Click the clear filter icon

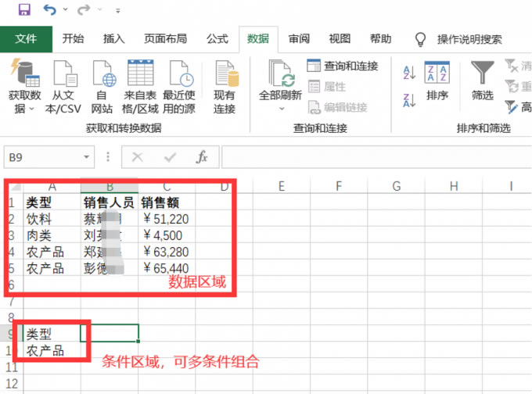(x=512, y=66)
